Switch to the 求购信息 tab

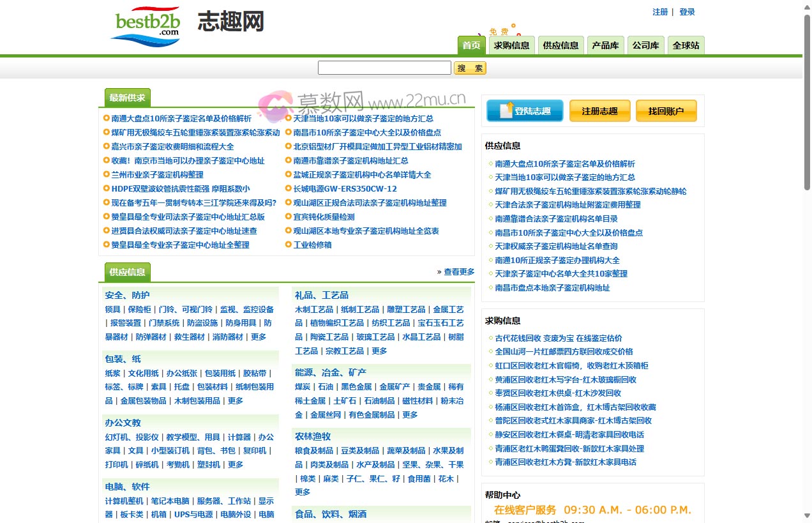click(511, 45)
